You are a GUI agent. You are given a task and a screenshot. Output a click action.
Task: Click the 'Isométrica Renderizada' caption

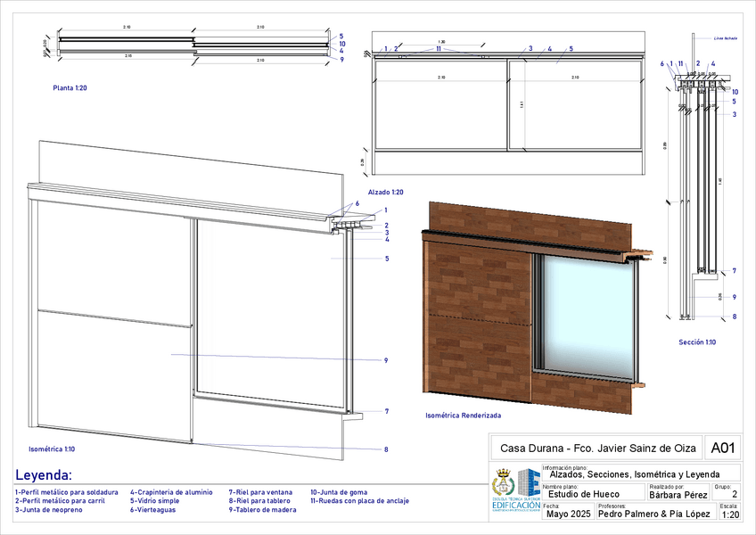coord(463,416)
